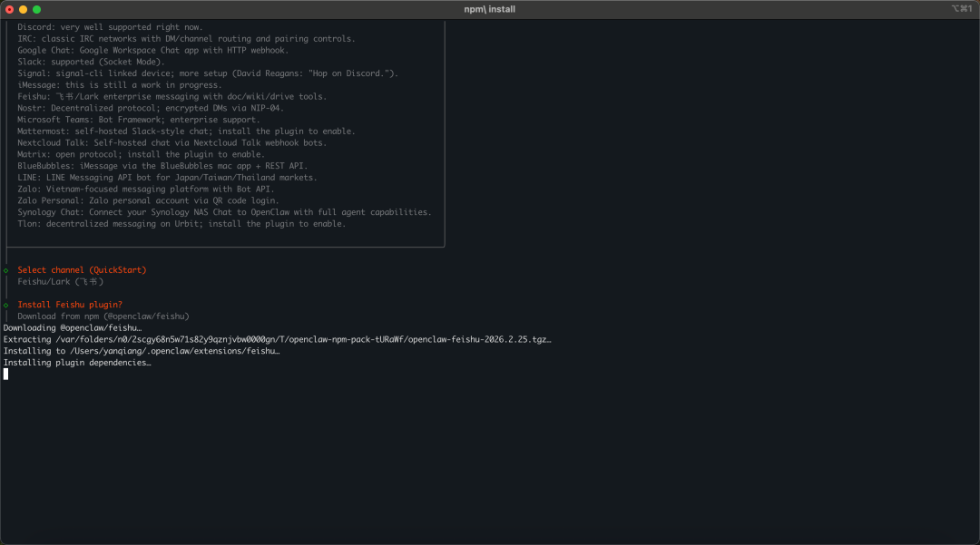Click the 'Signal: signal-cli linked device' line
The height and width of the screenshot is (545, 980).
click(208, 73)
